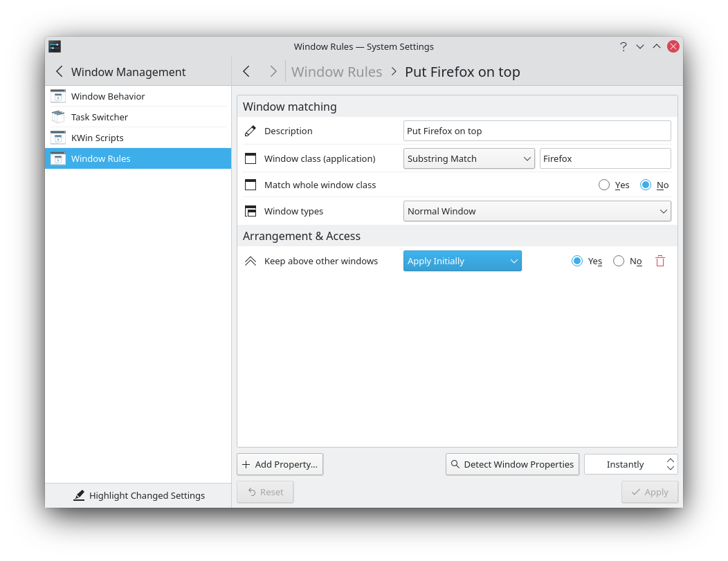
Task: Open Window Behavior in the sidebar
Action: click(x=138, y=96)
